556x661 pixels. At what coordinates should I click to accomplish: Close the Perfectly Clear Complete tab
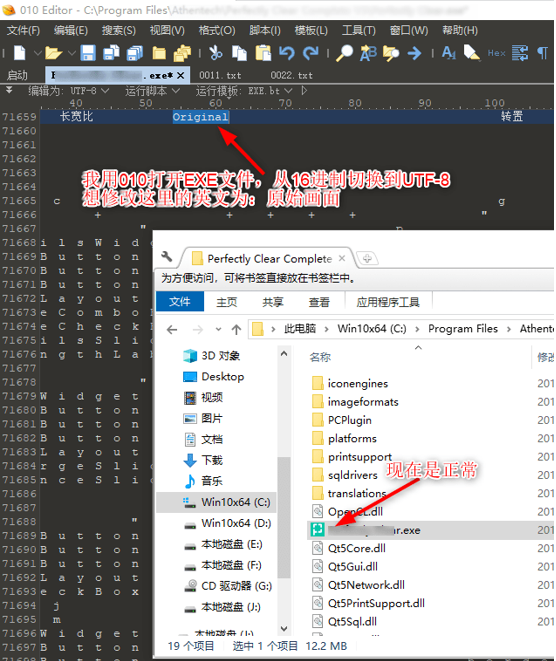coord(342,258)
